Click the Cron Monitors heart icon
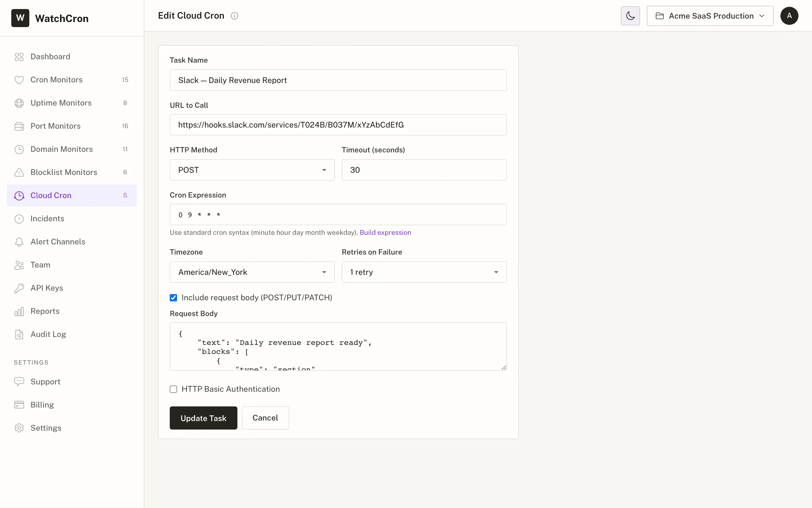 click(x=19, y=80)
